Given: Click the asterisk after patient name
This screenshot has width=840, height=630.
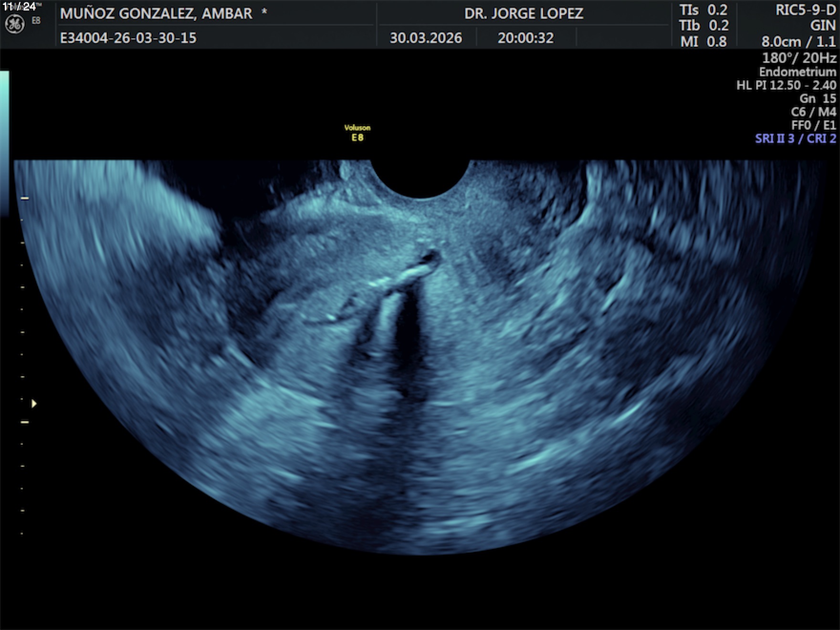Looking at the screenshot, I should coord(264,13).
